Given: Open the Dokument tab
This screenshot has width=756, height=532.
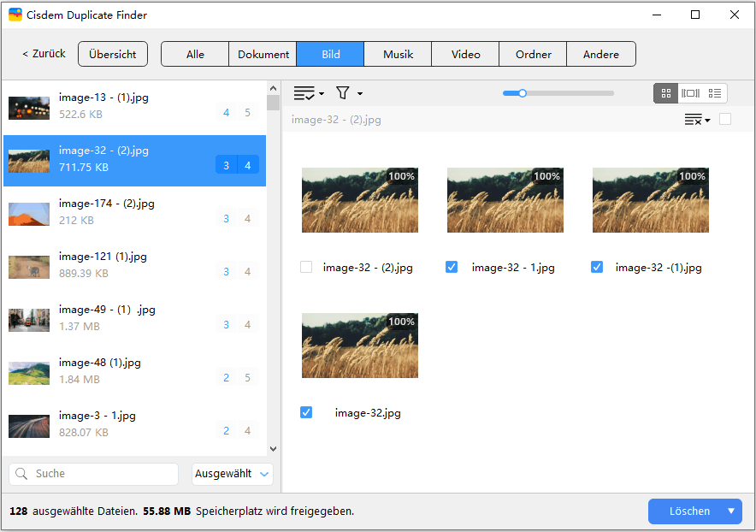Looking at the screenshot, I should 263,54.
